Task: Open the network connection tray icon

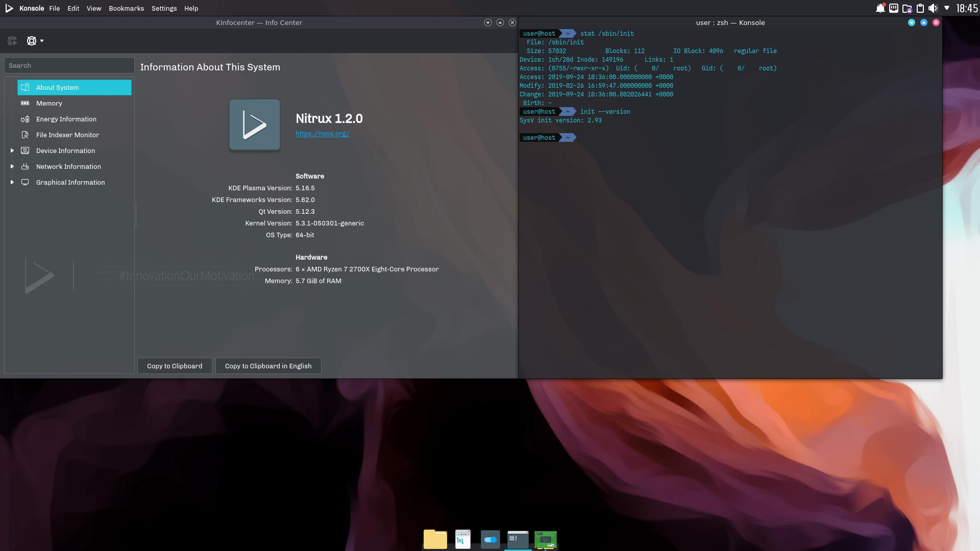Action: pos(893,8)
